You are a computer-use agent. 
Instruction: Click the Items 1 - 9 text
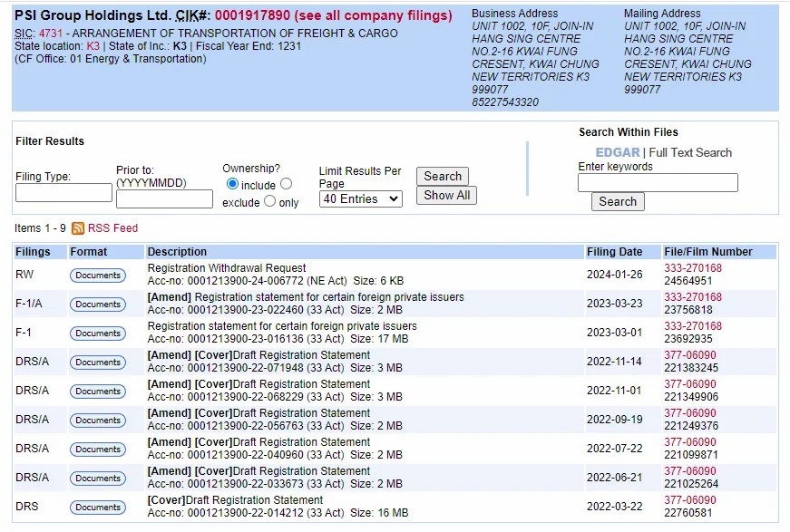40,228
